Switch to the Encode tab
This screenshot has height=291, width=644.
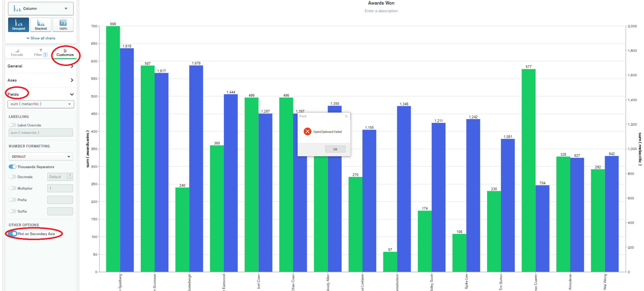click(x=17, y=53)
